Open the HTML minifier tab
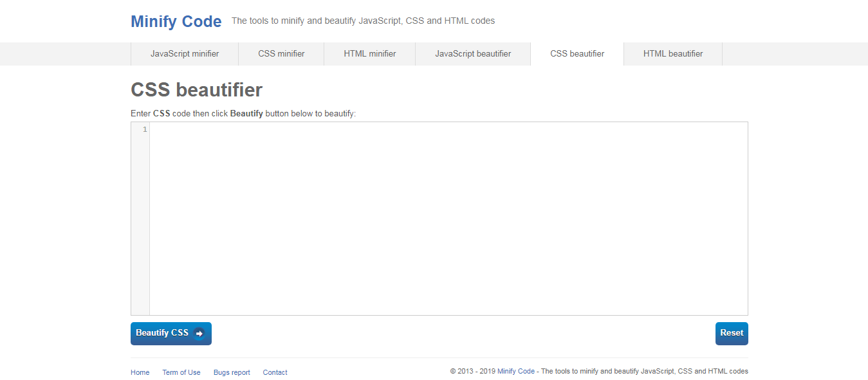This screenshot has width=868, height=380. click(369, 53)
